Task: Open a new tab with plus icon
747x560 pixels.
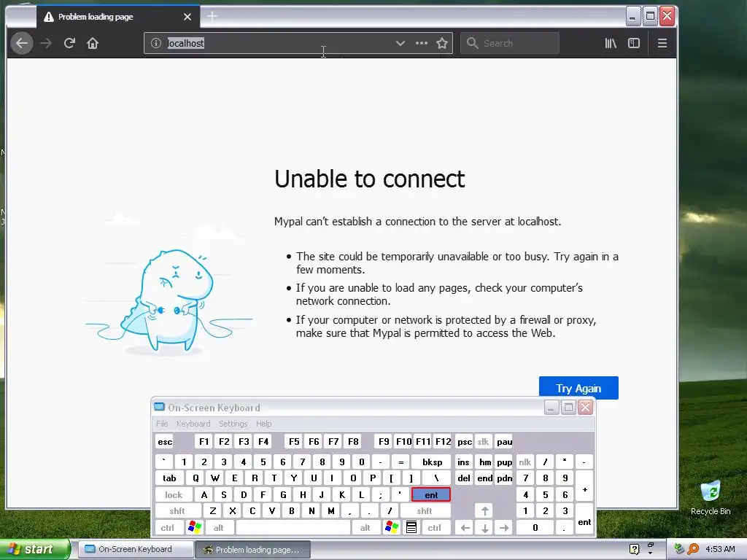Action: (212, 17)
